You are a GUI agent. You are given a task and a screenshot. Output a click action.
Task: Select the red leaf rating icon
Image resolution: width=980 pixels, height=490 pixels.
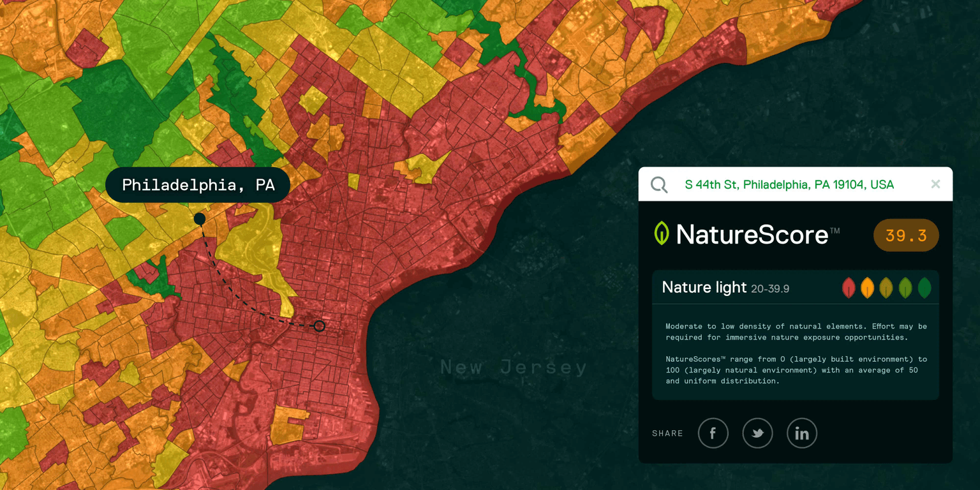tap(849, 288)
